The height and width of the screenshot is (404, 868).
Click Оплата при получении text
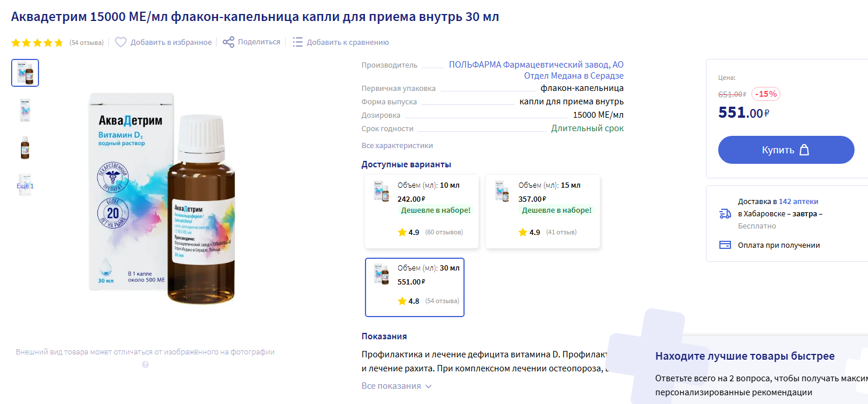[779, 245]
